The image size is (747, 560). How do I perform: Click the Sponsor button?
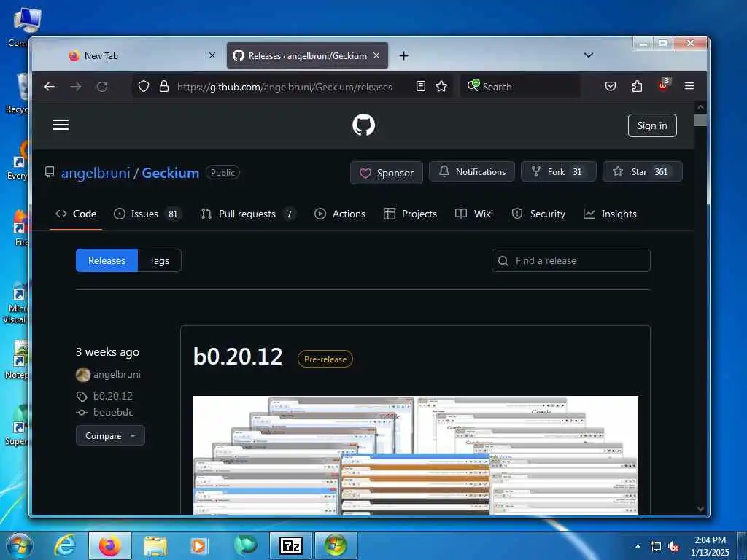pos(387,173)
